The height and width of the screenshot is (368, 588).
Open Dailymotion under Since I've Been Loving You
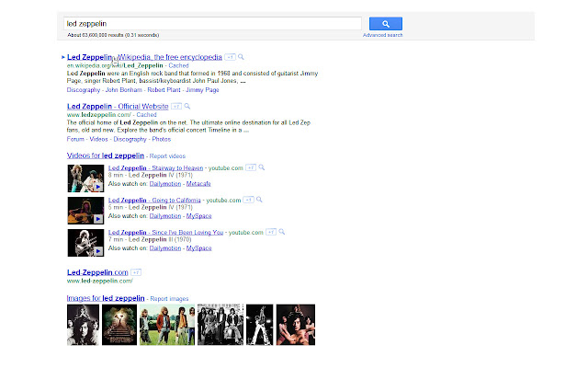point(165,248)
